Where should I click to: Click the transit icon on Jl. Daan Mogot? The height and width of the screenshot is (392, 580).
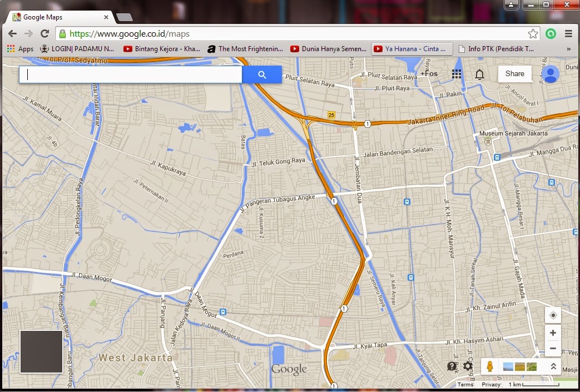pyautogui.click(x=222, y=312)
